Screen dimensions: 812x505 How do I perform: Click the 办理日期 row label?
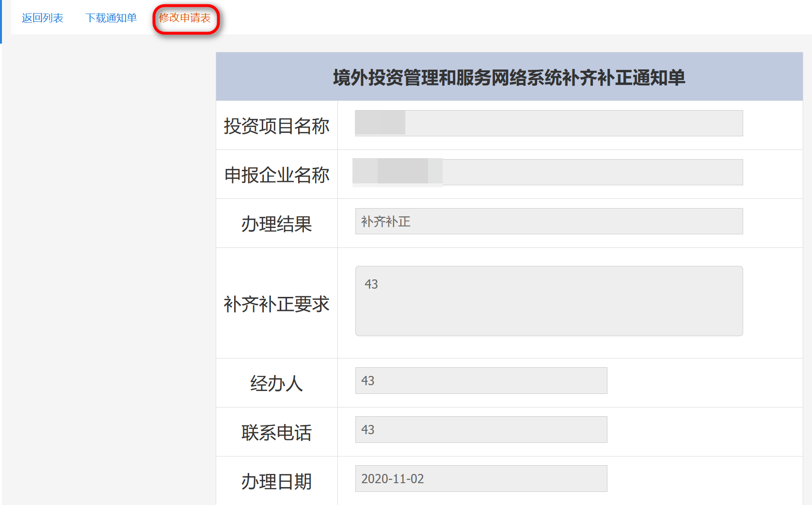(x=276, y=482)
